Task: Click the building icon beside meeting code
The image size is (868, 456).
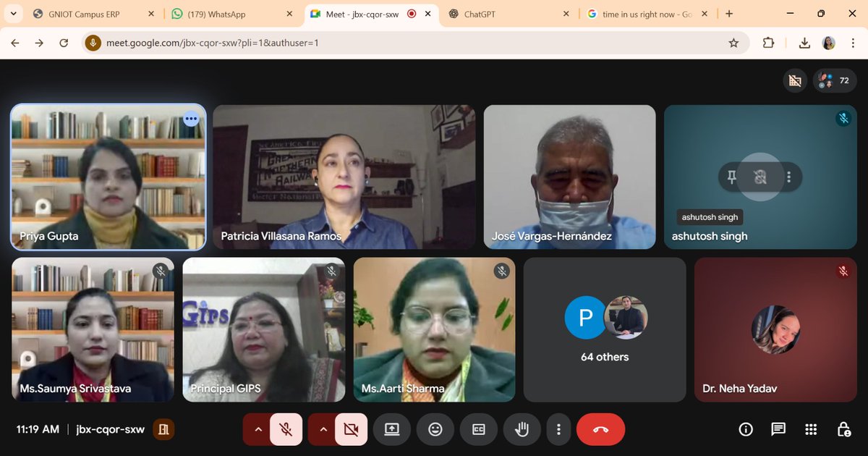Action: [163, 429]
